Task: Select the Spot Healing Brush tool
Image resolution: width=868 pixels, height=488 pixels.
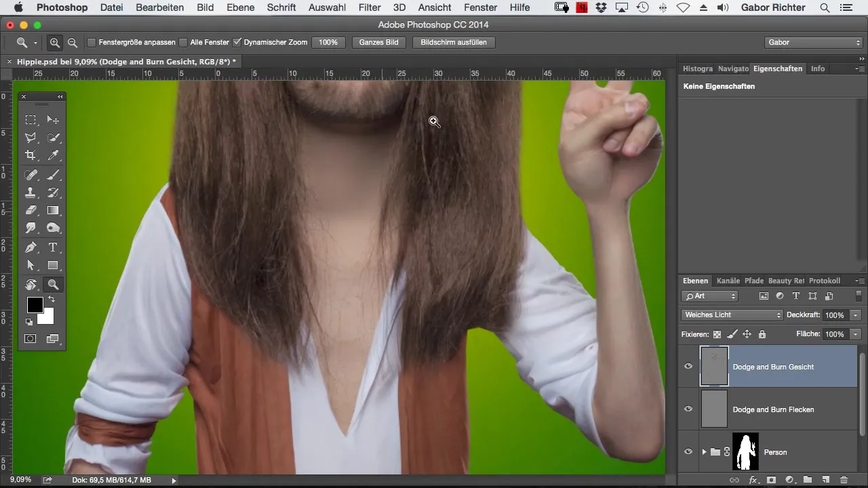Action: (31, 175)
